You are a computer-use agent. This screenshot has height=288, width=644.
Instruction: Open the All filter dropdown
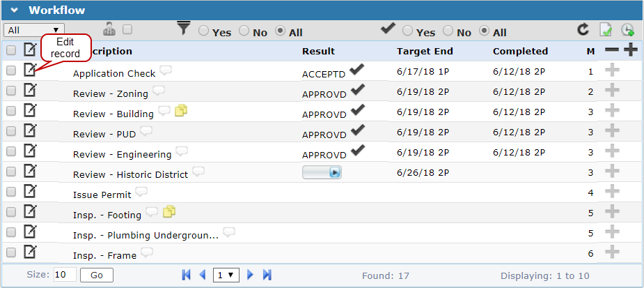pyautogui.click(x=33, y=30)
